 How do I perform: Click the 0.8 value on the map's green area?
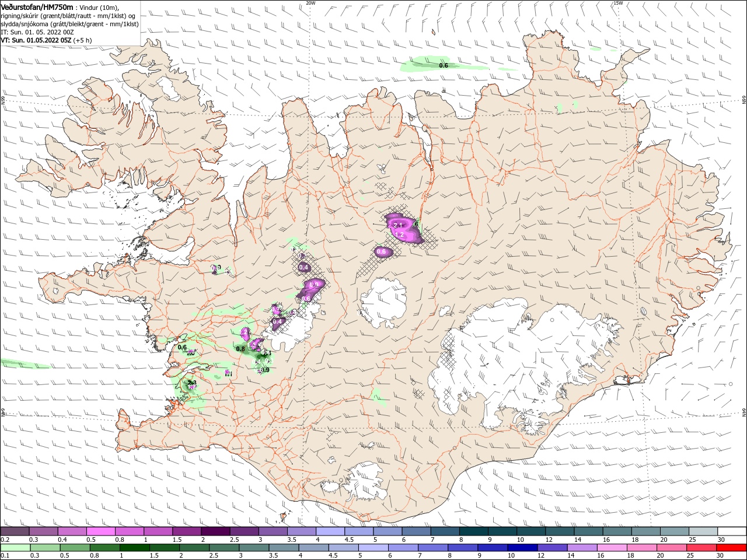click(240, 349)
